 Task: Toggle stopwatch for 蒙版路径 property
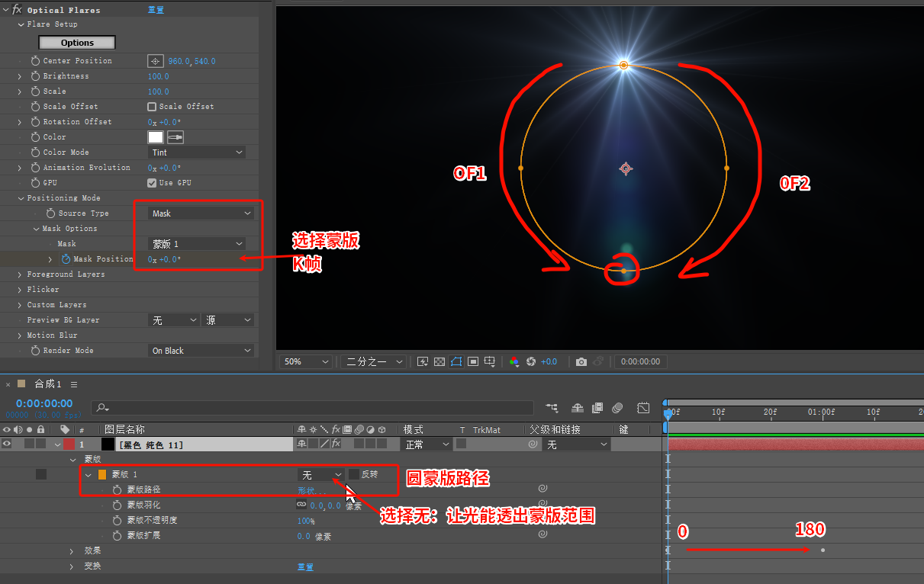tap(117, 489)
